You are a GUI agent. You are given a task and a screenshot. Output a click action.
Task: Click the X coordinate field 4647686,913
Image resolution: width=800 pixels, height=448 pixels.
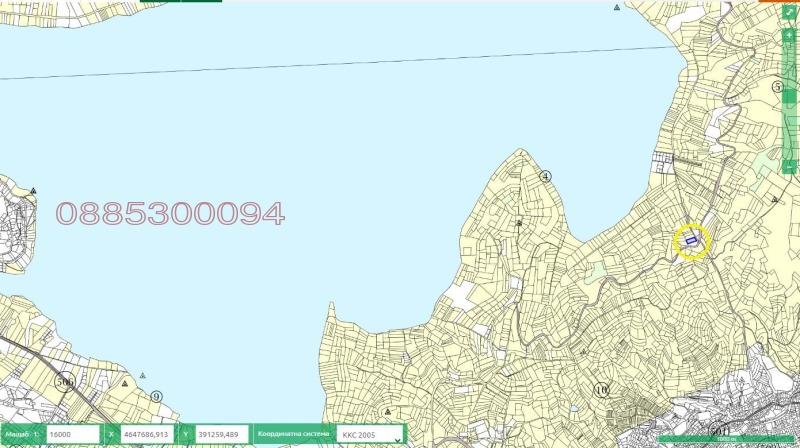(x=146, y=434)
